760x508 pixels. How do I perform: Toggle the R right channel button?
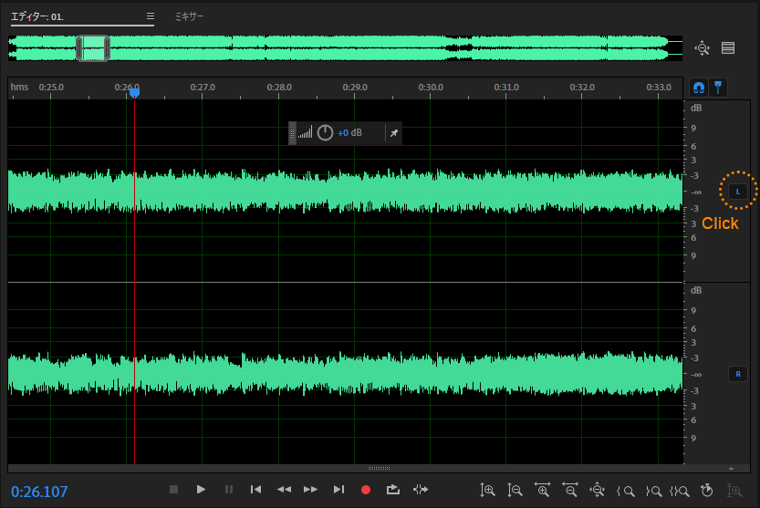point(738,374)
